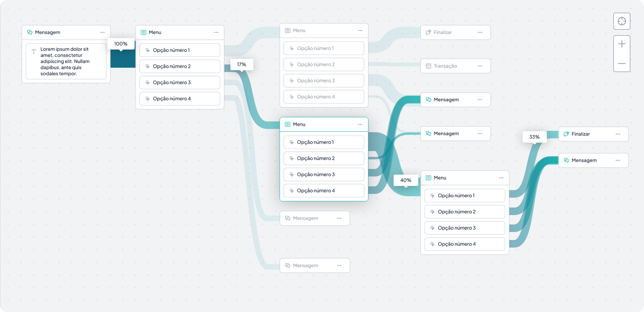Click the Lorem ipsum message text block
The width and height of the screenshot is (644, 312).
[x=66, y=61]
